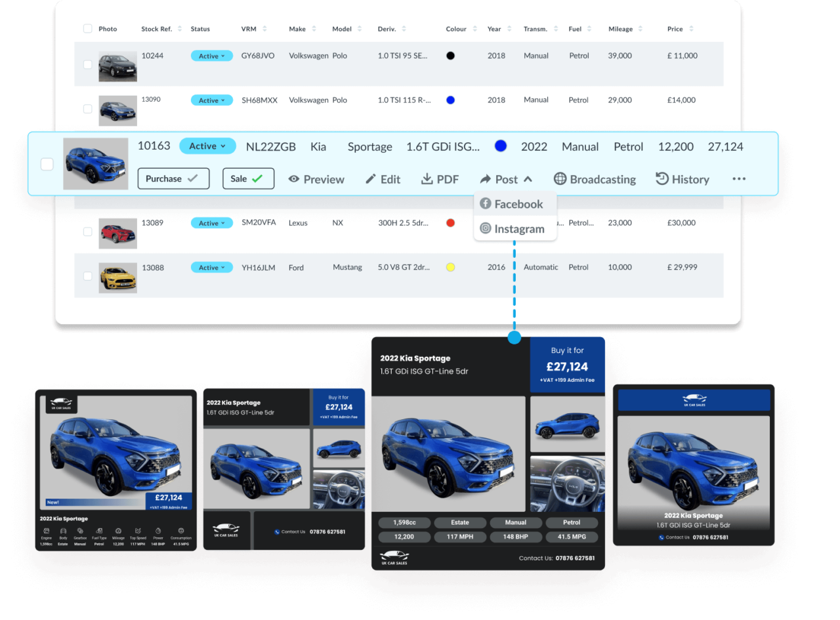Click the Preview eye icon
The width and height of the screenshot is (840, 620).
[x=294, y=179]
